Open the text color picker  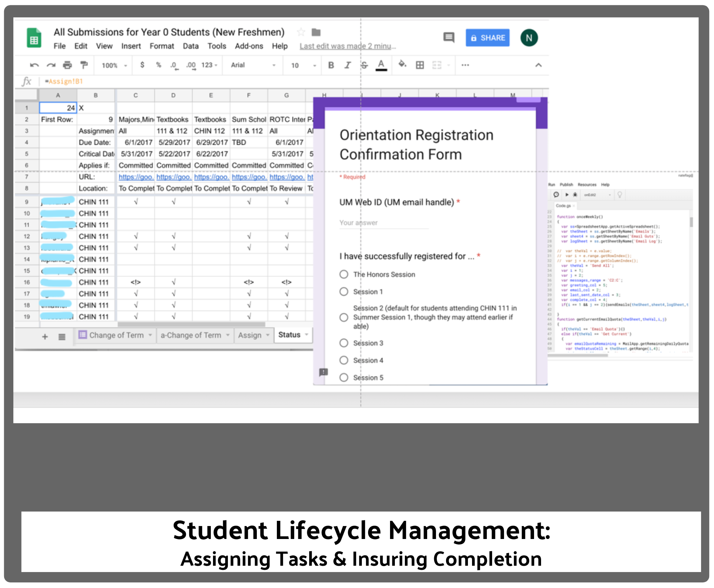point(381,65)
